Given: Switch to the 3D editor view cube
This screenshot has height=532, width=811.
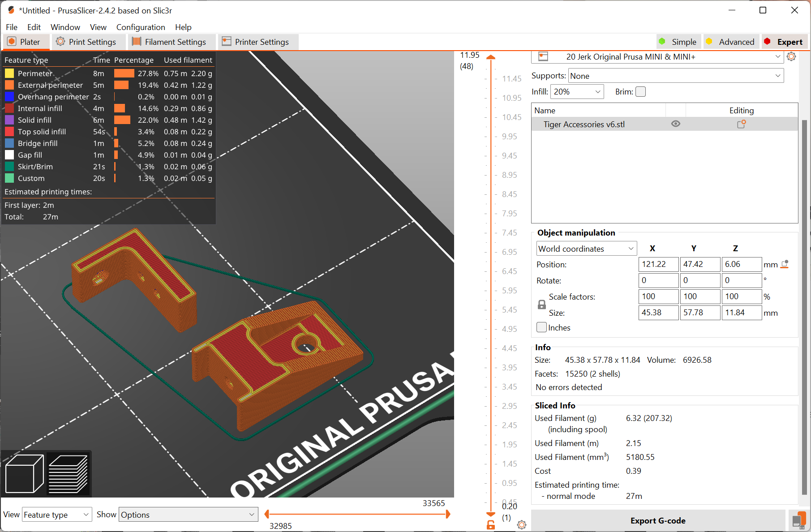Looking at the screenshot, I should point(24,473).
